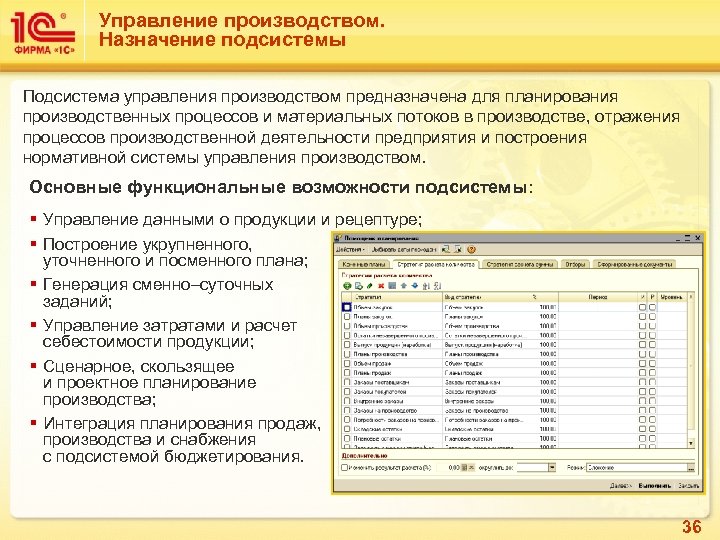Image resolution: width=720 pixels, height=540 pixels.
Task: Click first icon right of top toolbar text
Action: click(x=445, y=249)
